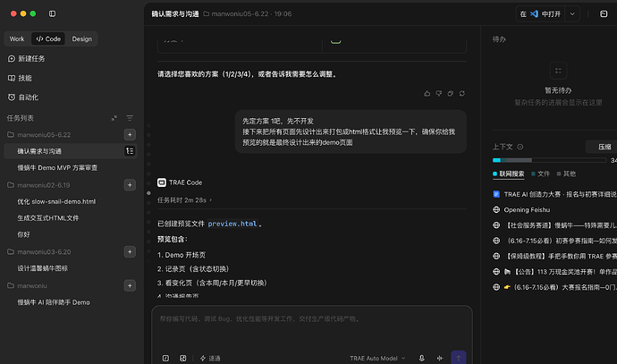Send the message with the arrow button
The height and width of the screenshot is (364, 617).
pyautogui.click(x=459, y=358)
